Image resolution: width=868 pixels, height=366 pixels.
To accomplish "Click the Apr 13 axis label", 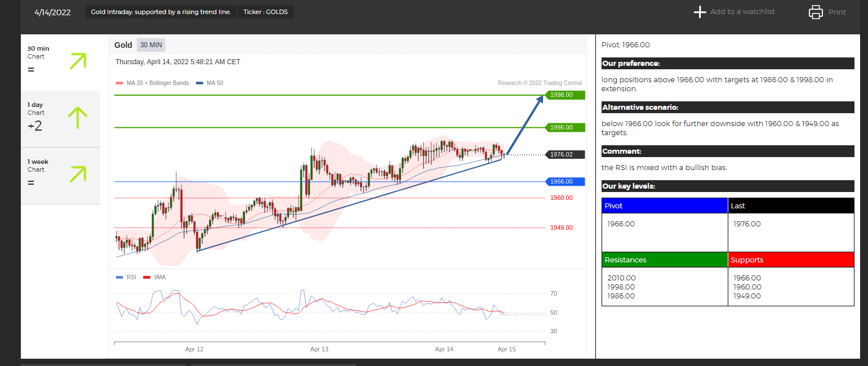I will pos(319,350).
